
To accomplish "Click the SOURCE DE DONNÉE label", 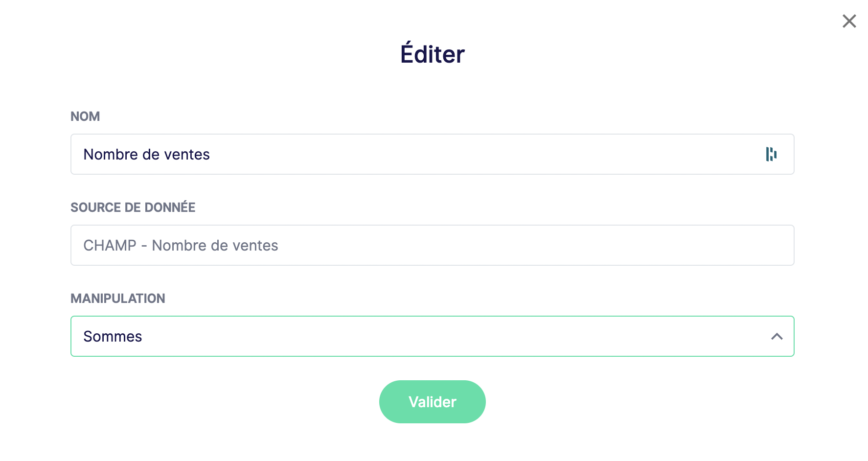I will pyautogui.click(x=133, y=207).
